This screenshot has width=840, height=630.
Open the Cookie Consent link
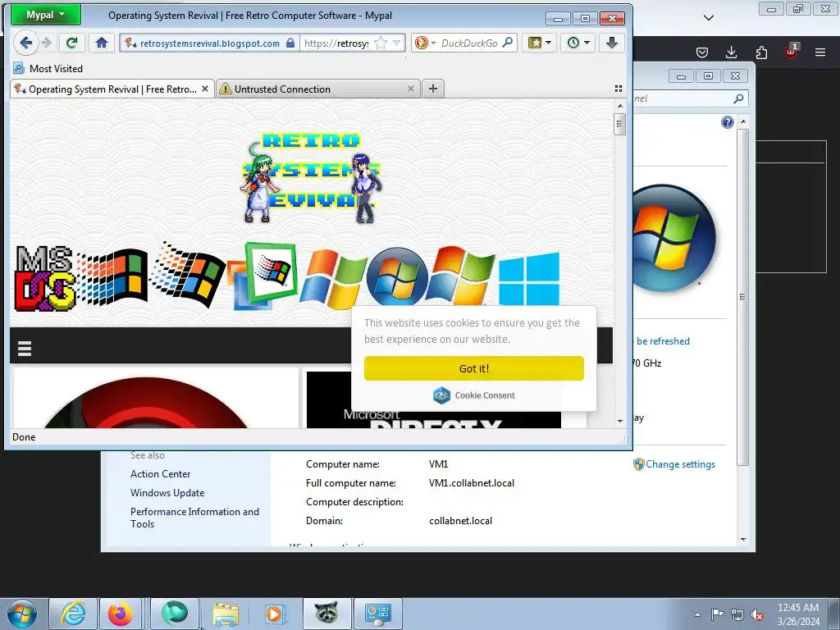[474, 395]
